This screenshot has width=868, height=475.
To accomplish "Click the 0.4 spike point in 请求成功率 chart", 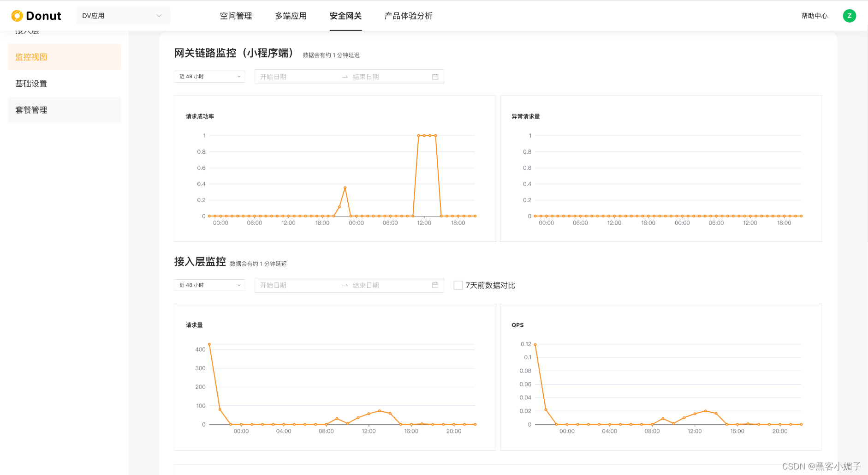I will click(345, 187).
